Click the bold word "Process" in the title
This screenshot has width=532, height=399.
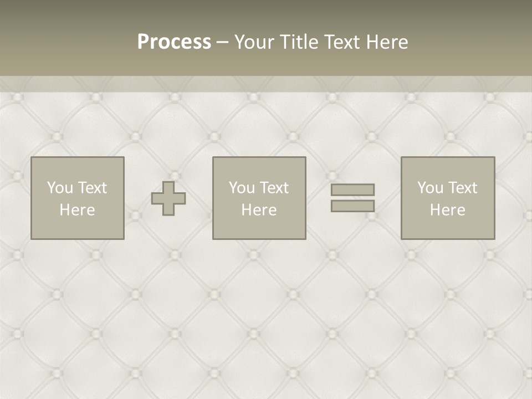pyautogui.click(x=174, y=42)
